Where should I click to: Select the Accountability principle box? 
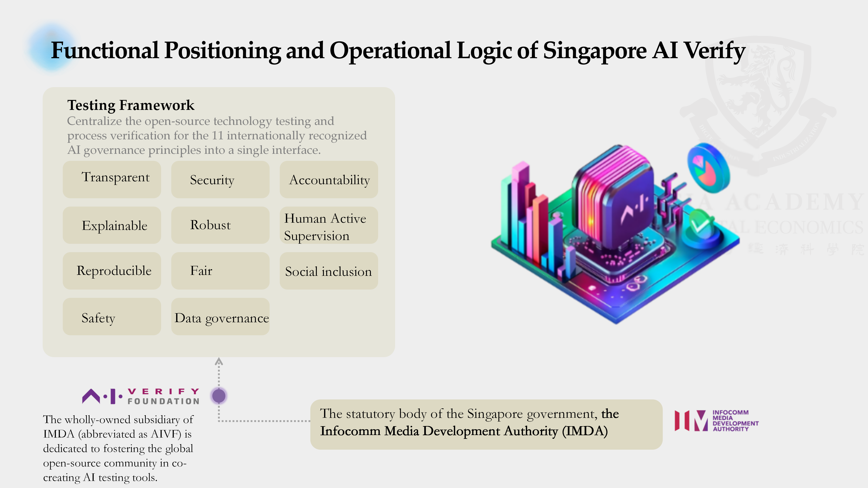(x=329, y=179)
